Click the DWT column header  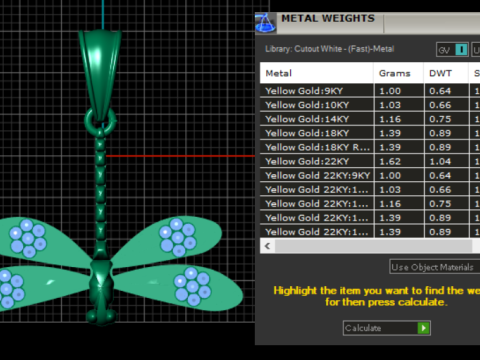coord(446,73)
